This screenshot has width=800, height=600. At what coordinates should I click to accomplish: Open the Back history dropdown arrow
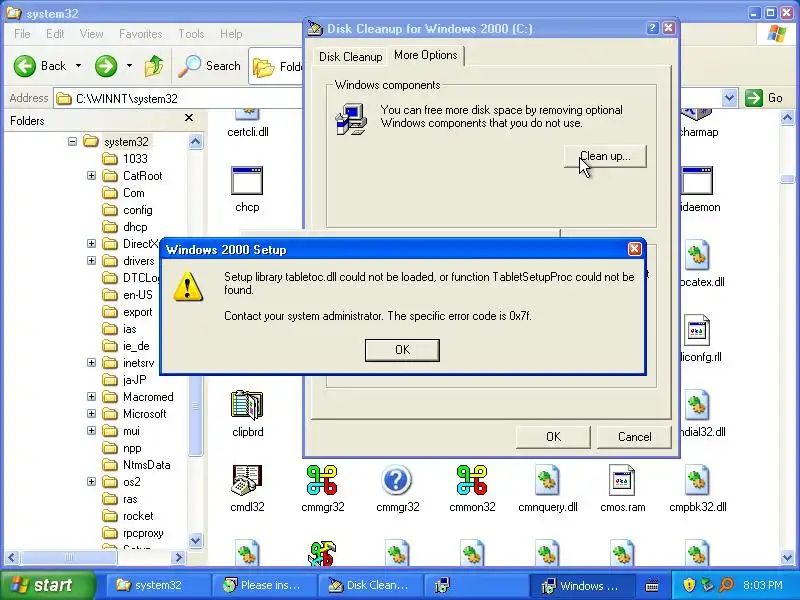pyautogui.click(x=78, y=66)
